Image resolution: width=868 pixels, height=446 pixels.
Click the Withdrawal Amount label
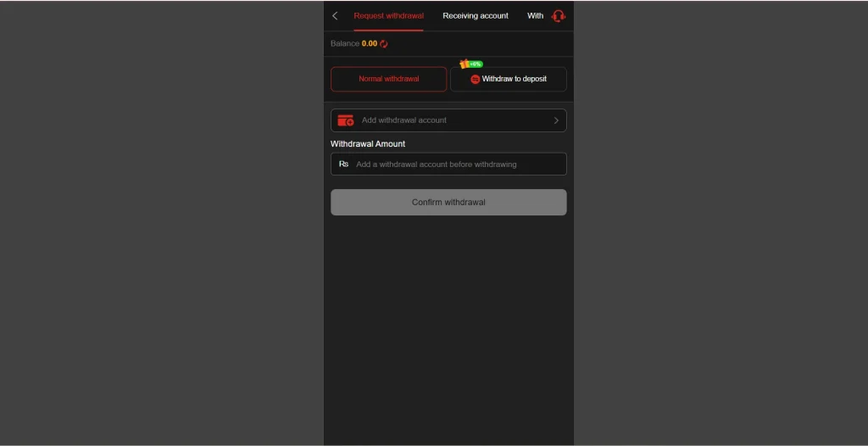[368, 143]
